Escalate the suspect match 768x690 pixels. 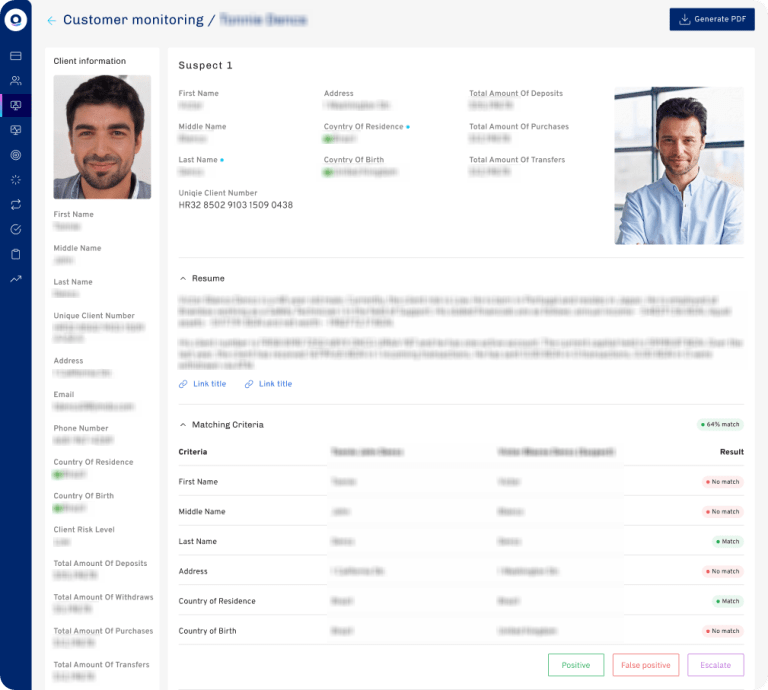[x=716, y=665]
